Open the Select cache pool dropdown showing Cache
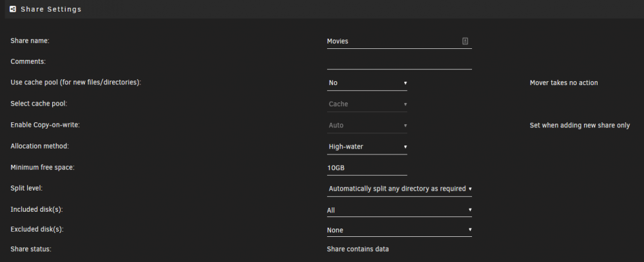The width and height of the screenshot is (644, 262). click(x=367, y=104)
